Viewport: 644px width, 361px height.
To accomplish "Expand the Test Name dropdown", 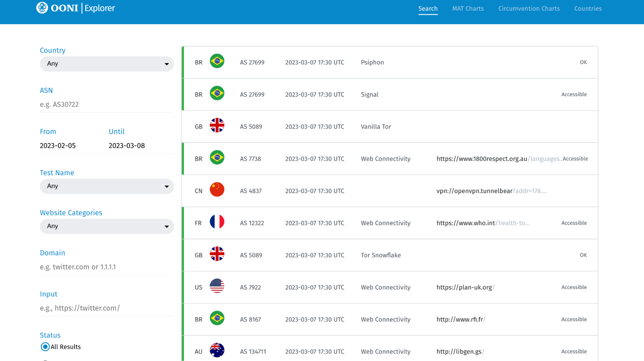I will click(107, 186).
